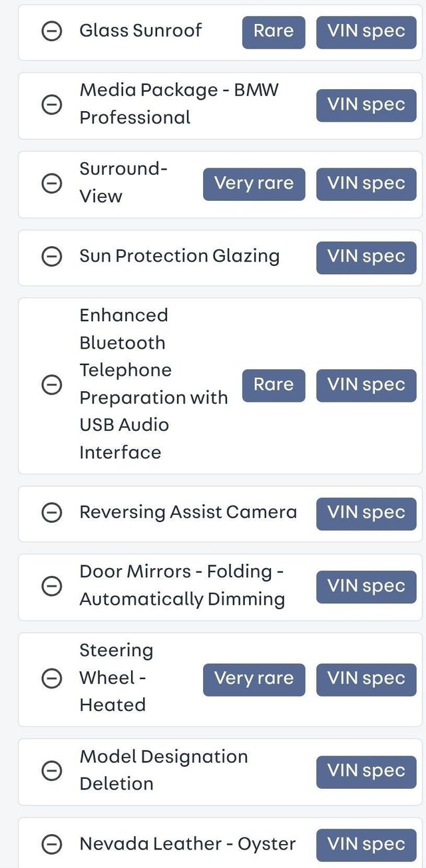This screenshot has width=426, height=868.
Task: Click minus icon for Reversing Assist Camera
Action: 52,513
